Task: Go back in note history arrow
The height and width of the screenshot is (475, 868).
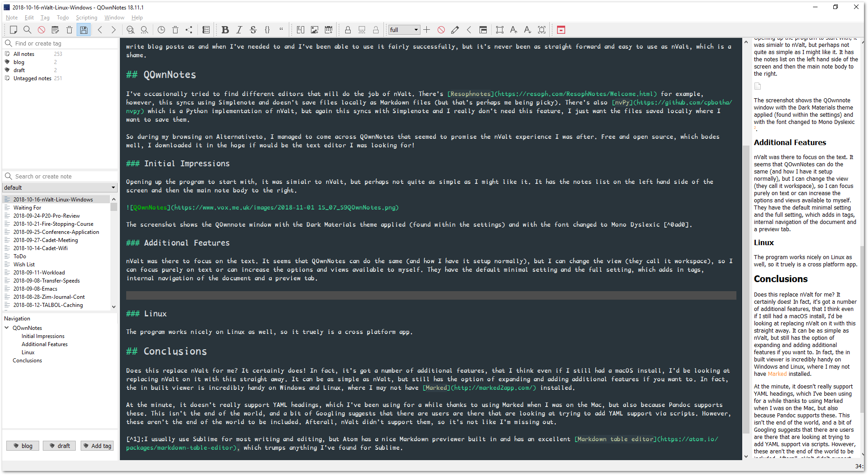Action: [100, 30]
